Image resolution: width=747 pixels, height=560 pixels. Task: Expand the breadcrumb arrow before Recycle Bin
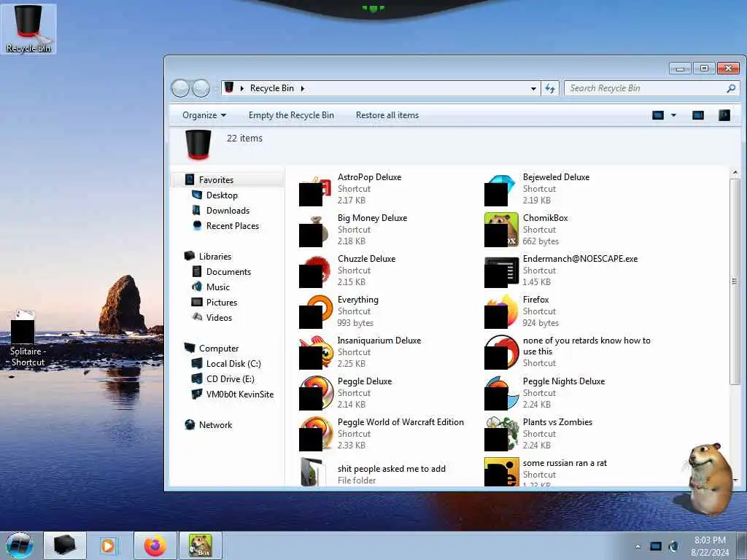pos(242,88)
